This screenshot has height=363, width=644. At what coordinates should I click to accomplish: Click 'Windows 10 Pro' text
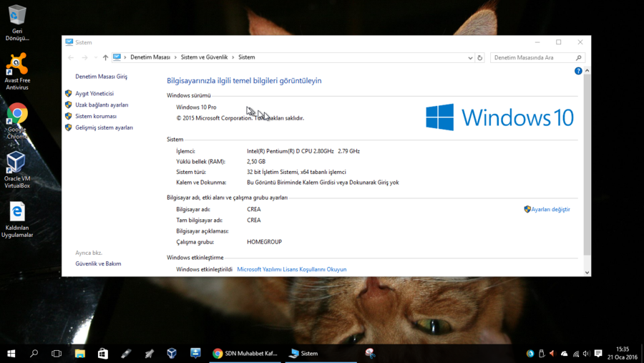(196, 107)
